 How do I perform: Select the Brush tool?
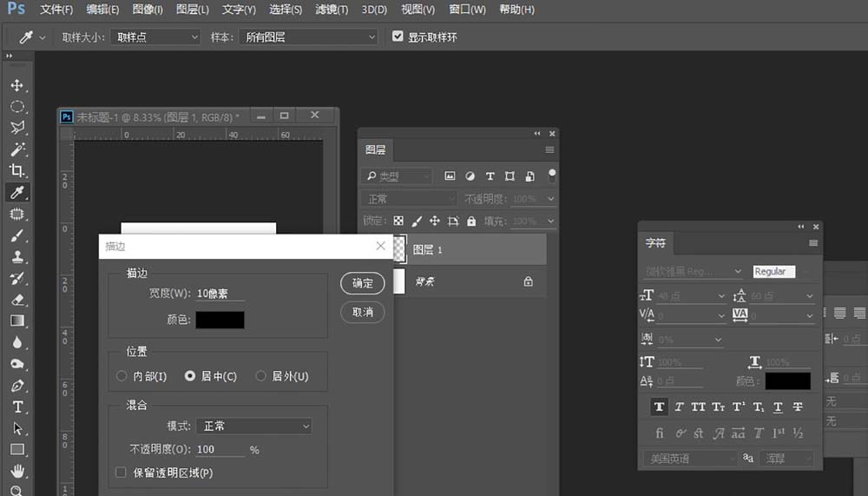pyautogui.click(x=17, y=235)
